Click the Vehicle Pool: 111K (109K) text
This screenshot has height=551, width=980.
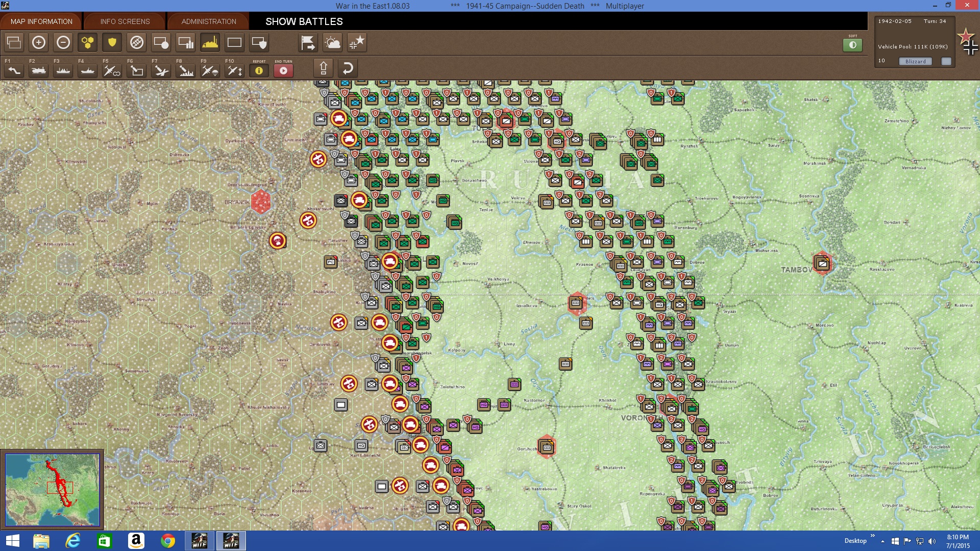click(x=913, y=46)
